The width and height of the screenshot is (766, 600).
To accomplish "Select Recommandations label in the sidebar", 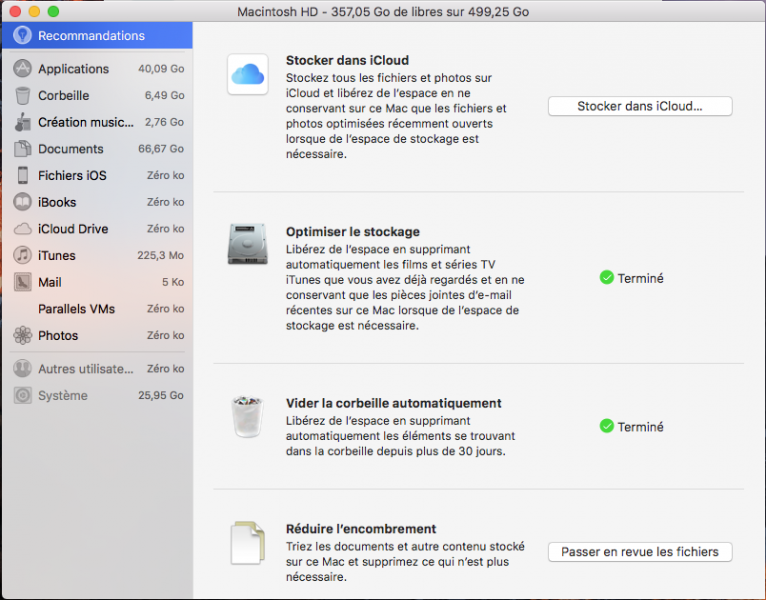I will (91, 36).
